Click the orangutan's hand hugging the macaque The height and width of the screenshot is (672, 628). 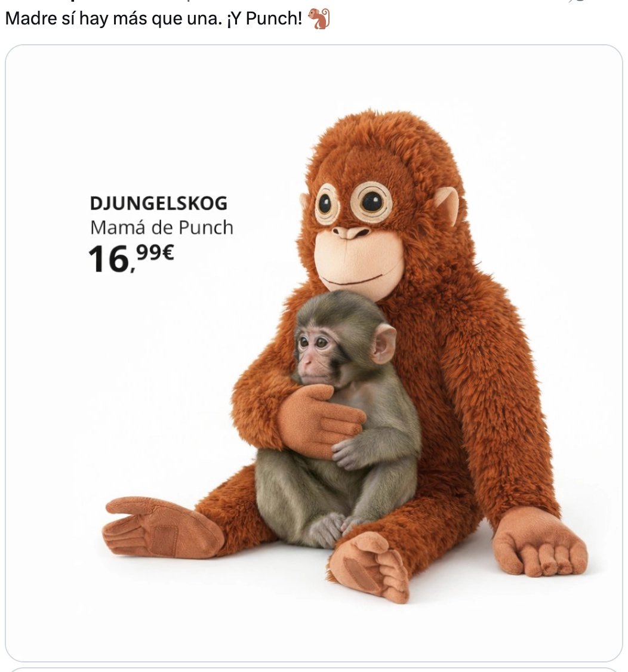(321, 420)
